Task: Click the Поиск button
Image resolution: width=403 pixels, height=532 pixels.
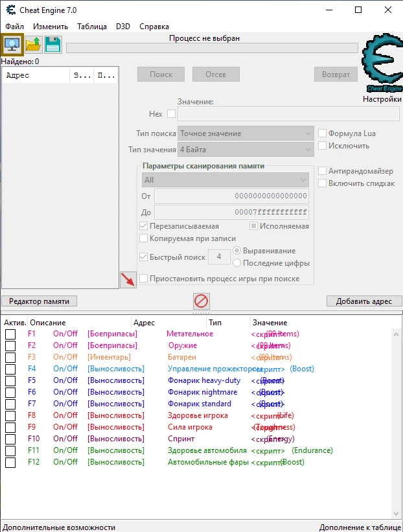Action: coord(161,75)
